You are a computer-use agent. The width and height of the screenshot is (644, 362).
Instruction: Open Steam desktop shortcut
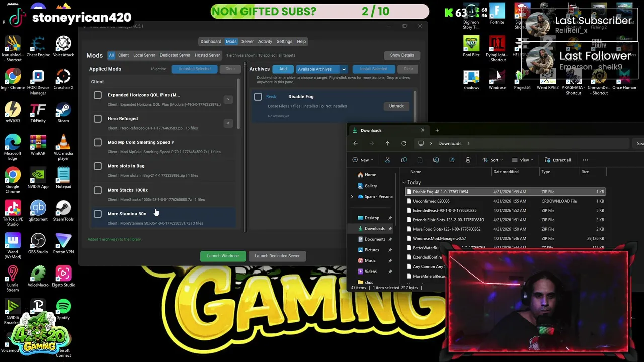[x=63, y=113]
